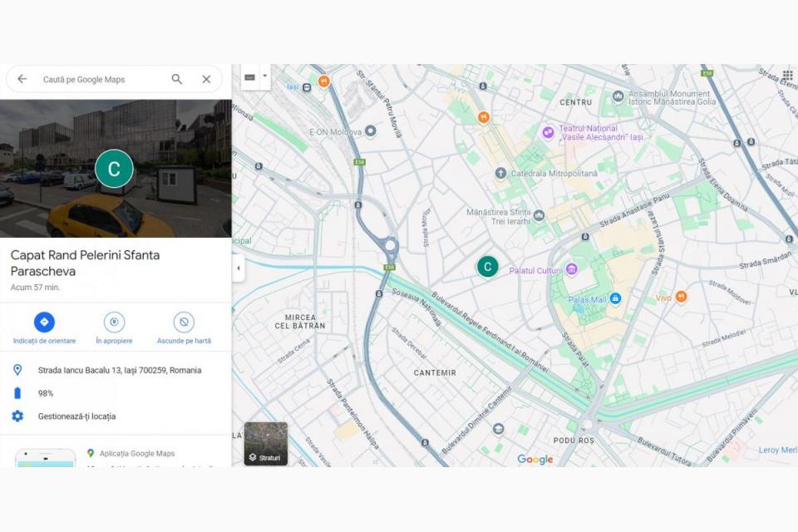Open the keyboard input tools dropdown arrow
The width and height of the screenshot is (798, 532).
264,76
